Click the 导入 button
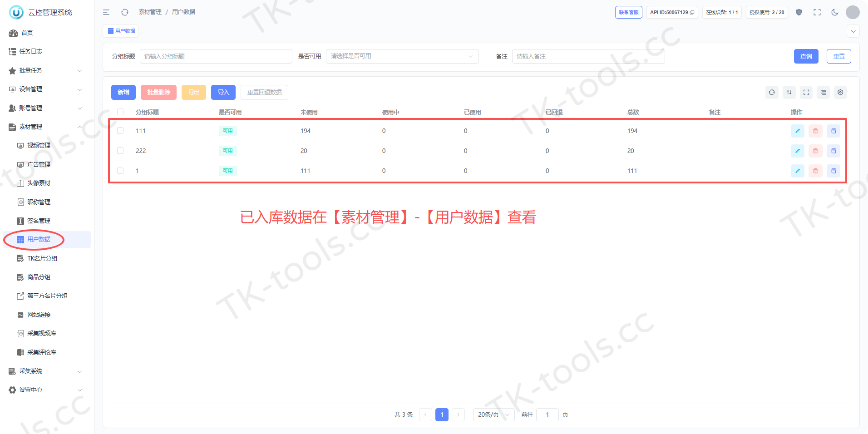The width and height of the screenshot is (868, 434). (x=223, y=92)
